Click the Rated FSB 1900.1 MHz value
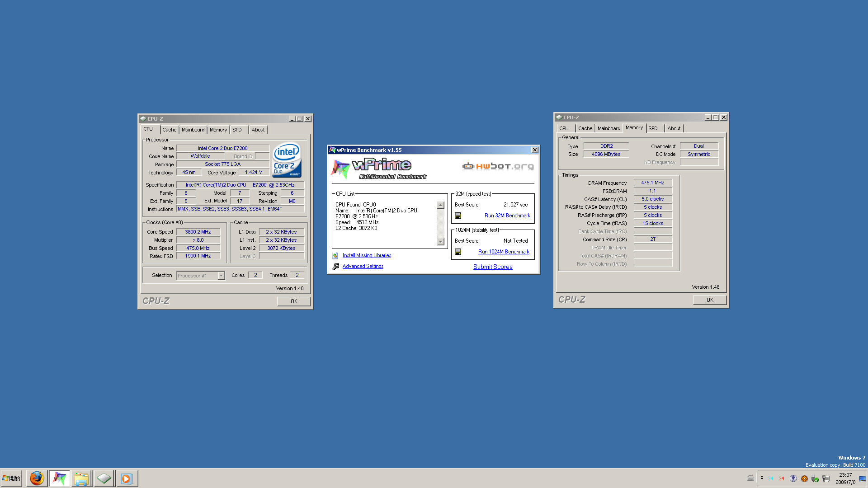The height and width of the screenshot is (488, 868). 198,256
